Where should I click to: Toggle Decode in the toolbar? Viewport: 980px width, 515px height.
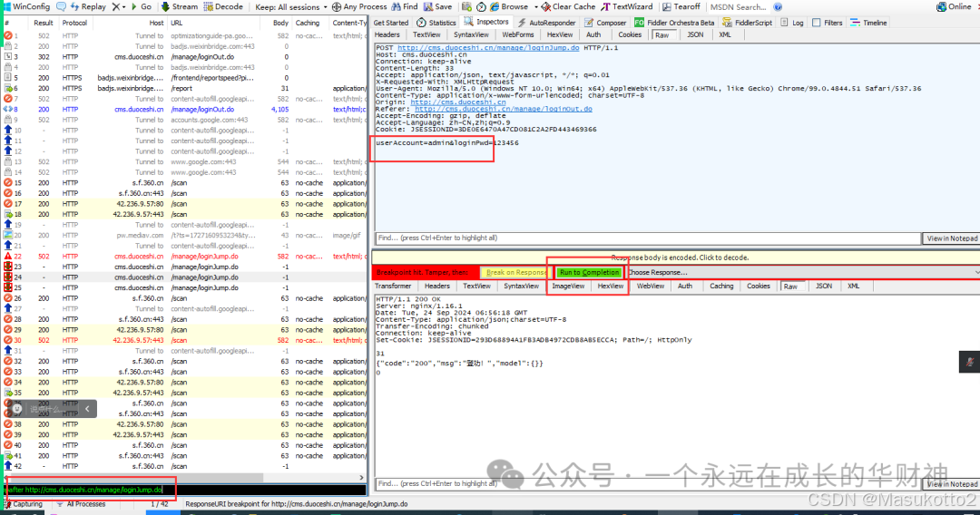(224, 6)
